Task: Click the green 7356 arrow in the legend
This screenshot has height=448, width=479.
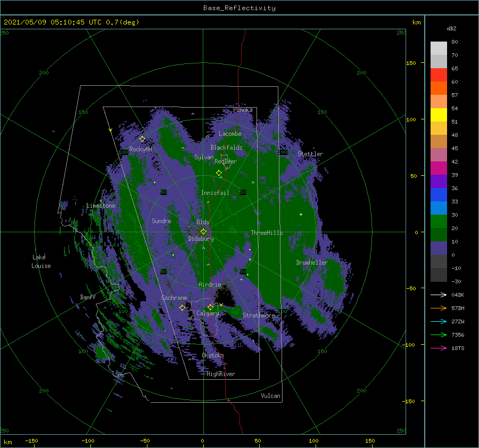Action: [439, 335]
